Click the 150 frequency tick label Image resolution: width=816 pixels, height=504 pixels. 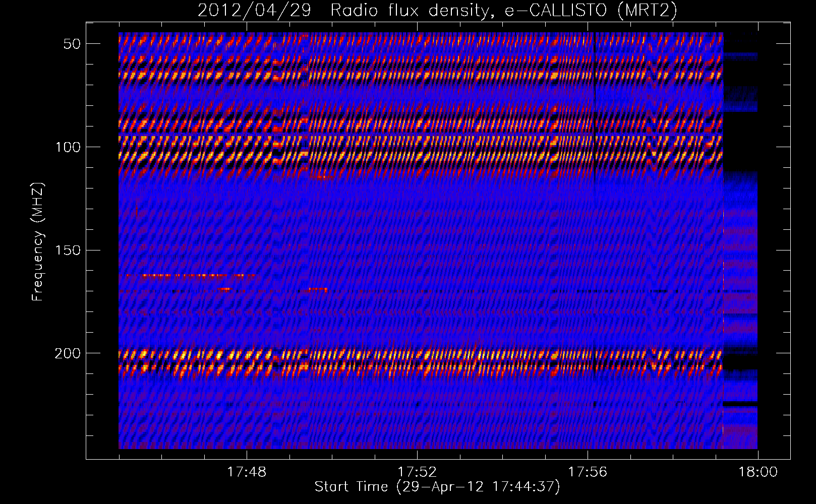68,250
